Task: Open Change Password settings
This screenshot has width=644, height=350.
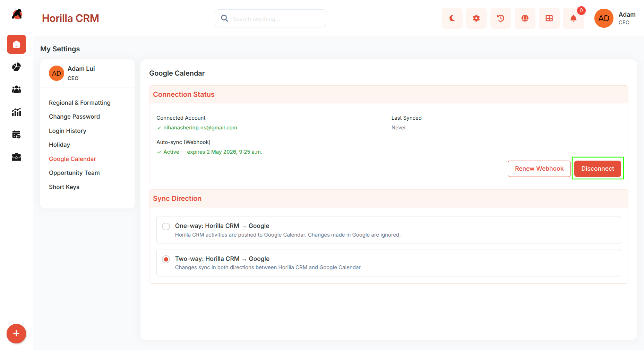Action: (x=74, y=117)
